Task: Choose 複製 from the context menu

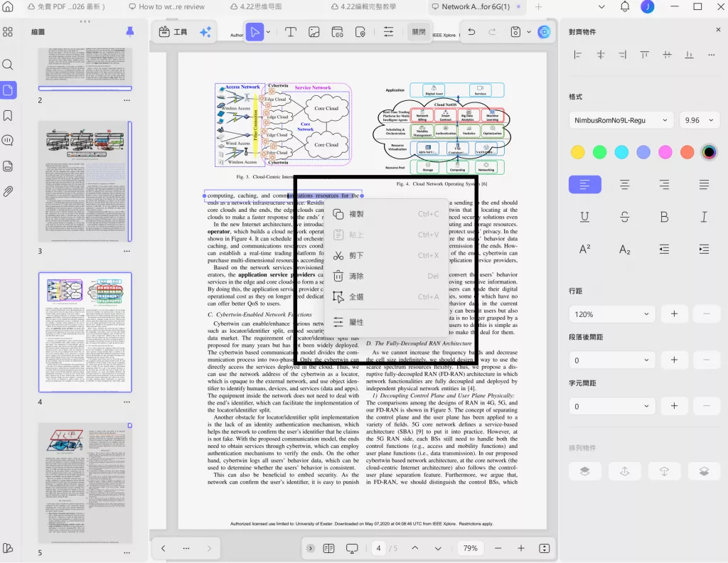Action: 356,214
